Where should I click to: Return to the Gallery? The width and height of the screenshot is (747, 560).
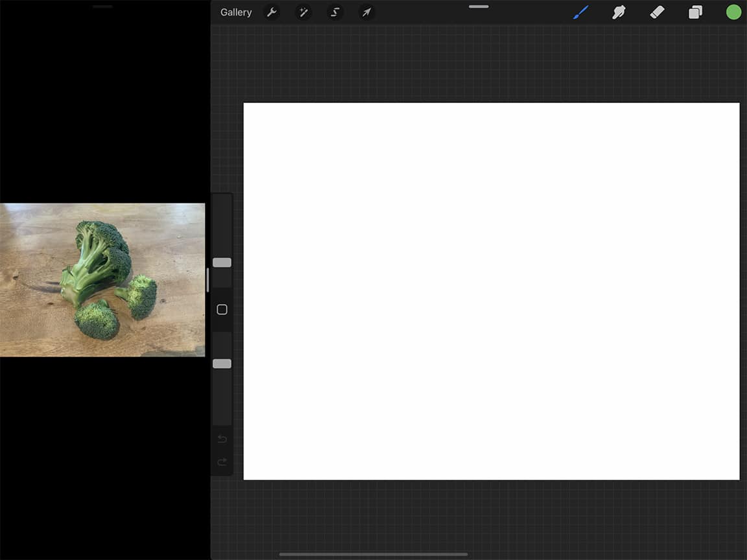(235, 12)
